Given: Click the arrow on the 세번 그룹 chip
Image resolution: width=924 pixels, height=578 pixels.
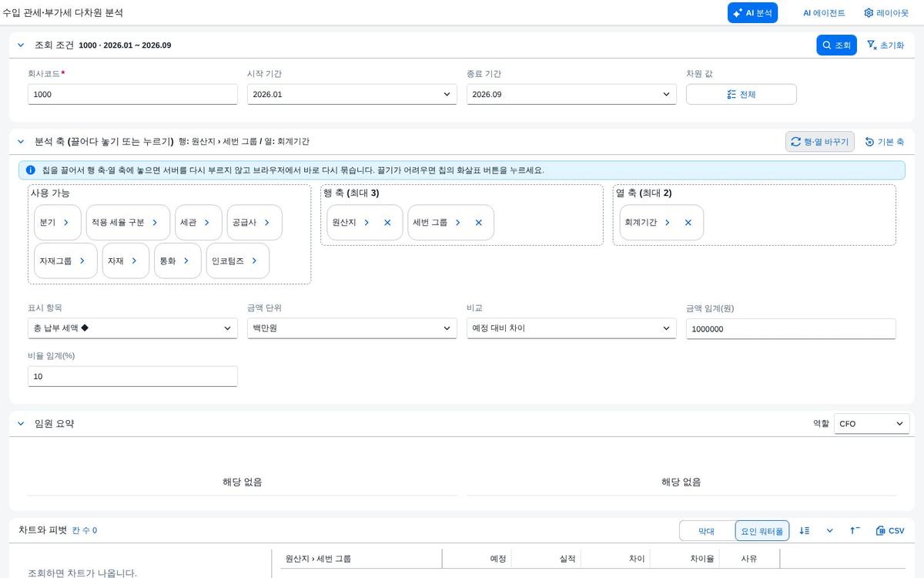Looking at the screenshot, I should click(457, 223).
